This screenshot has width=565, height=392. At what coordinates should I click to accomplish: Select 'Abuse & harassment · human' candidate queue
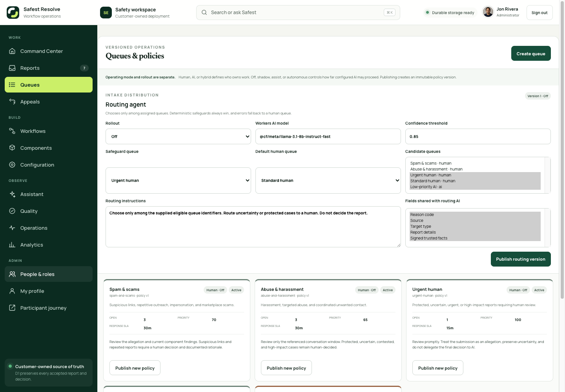(475, 169)
